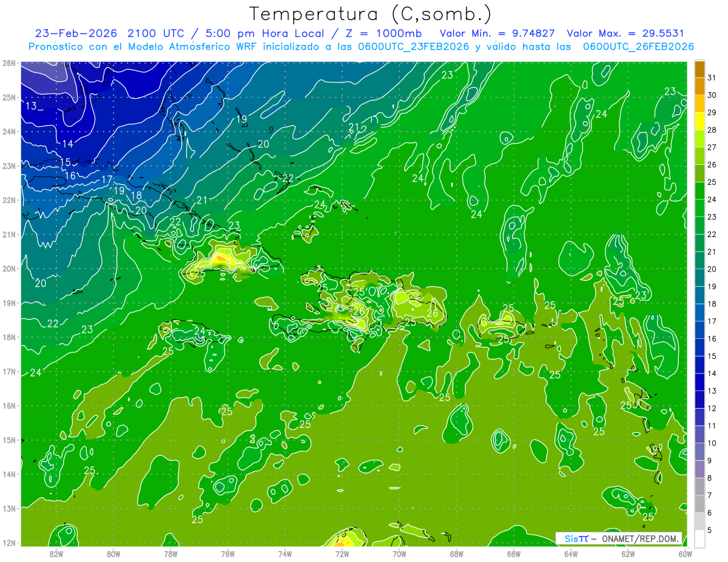Click the '20N' latitude axis label
728x562 pixels.
8,269
